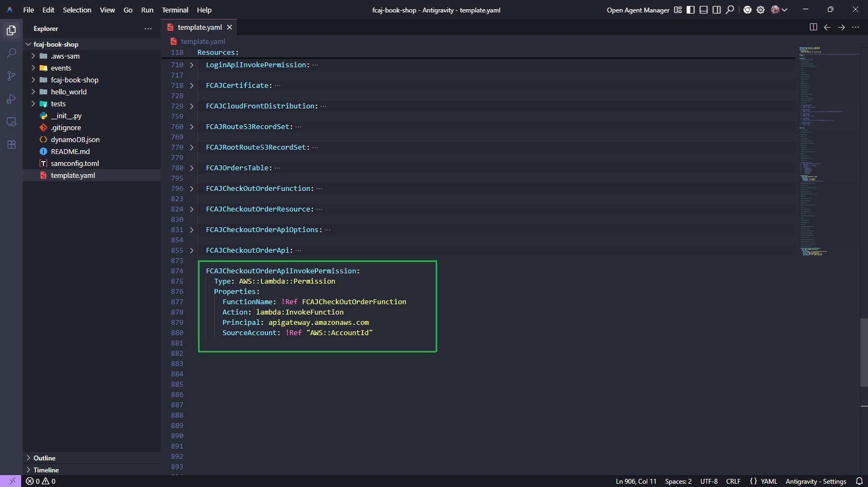The image size is (868, 487).
Task: Change indentation via Spaces: 2
Action: (x=678, y=481)
